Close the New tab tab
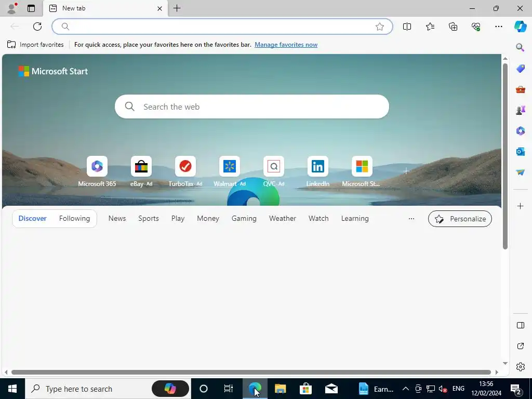This screenshot has height=399, width=532. (159, 8)
